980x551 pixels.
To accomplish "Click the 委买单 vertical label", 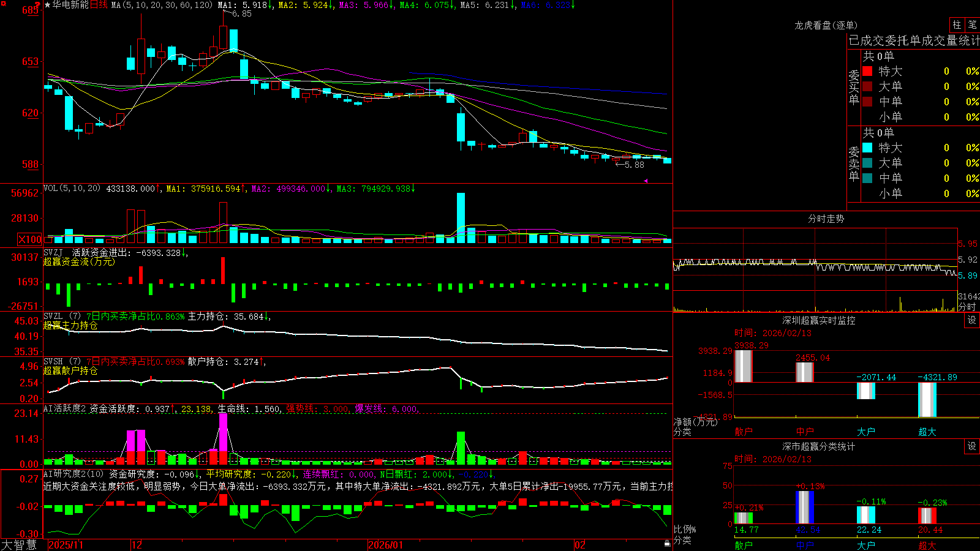I will (854, 88).
